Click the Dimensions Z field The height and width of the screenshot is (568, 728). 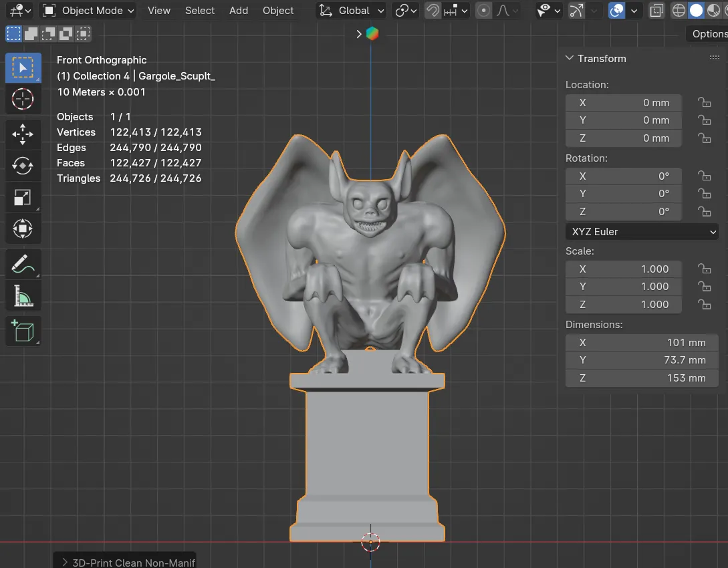[x=623, y=378]
